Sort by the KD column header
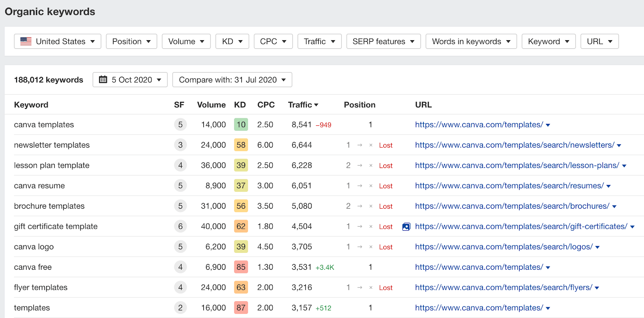644x318 pixels. tap(240, 105)
